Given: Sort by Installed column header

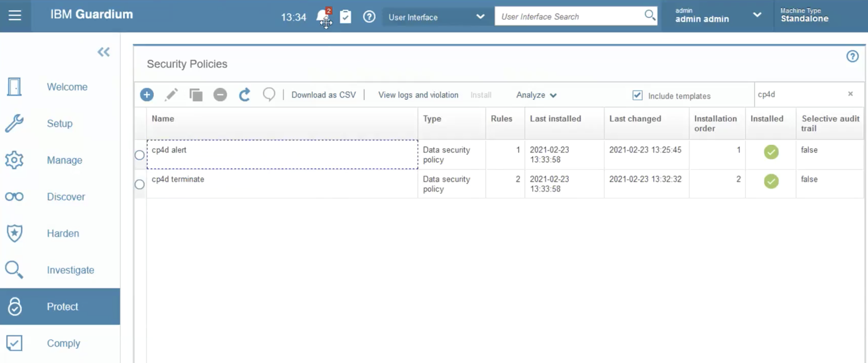Looking at the screenshot, I should 767,119.
